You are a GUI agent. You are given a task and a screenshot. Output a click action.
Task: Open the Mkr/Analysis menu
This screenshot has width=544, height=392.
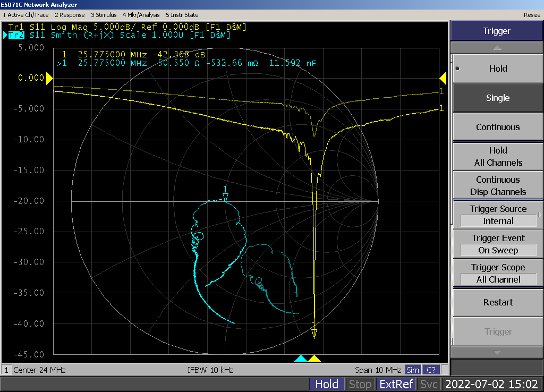pos(142,15)
